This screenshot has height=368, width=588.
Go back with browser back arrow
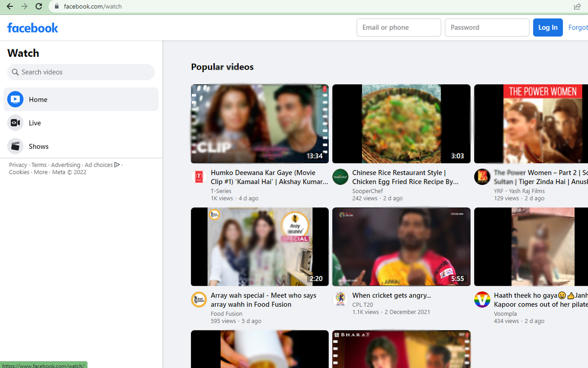(10, 6)
